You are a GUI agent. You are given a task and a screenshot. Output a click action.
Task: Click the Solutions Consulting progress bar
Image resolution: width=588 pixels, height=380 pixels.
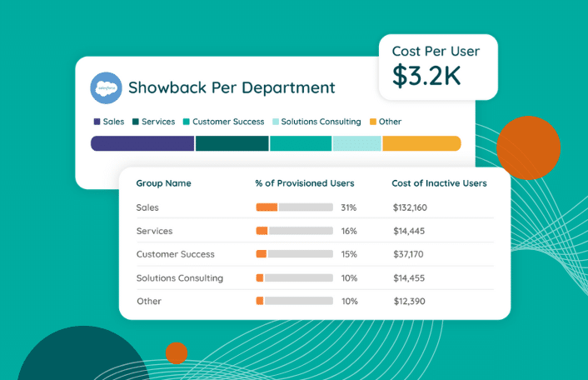[x=294, y=278]
